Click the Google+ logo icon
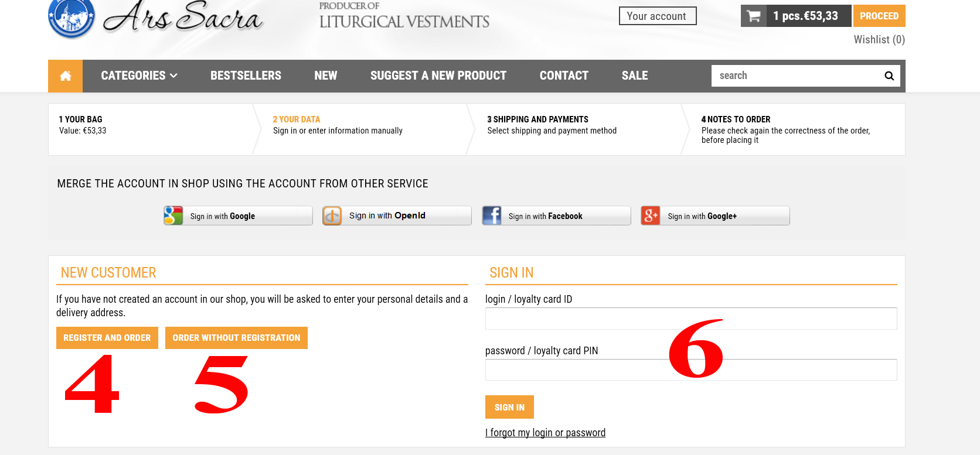 pos(651,215)
